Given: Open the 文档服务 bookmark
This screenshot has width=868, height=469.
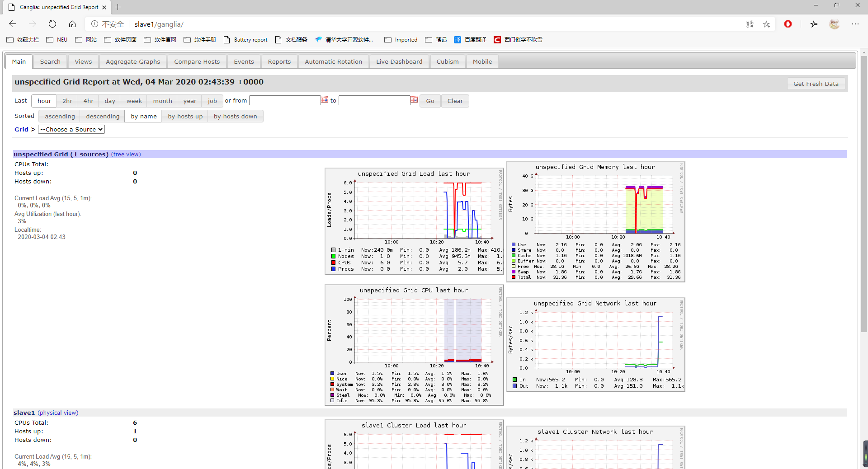Looking at the screenshot, I should pos(291,40).
